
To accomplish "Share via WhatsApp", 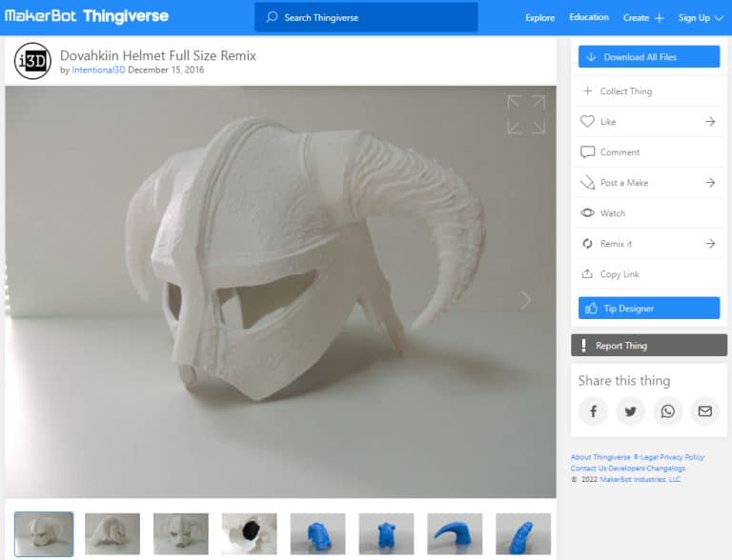I will tap(667, 411).
